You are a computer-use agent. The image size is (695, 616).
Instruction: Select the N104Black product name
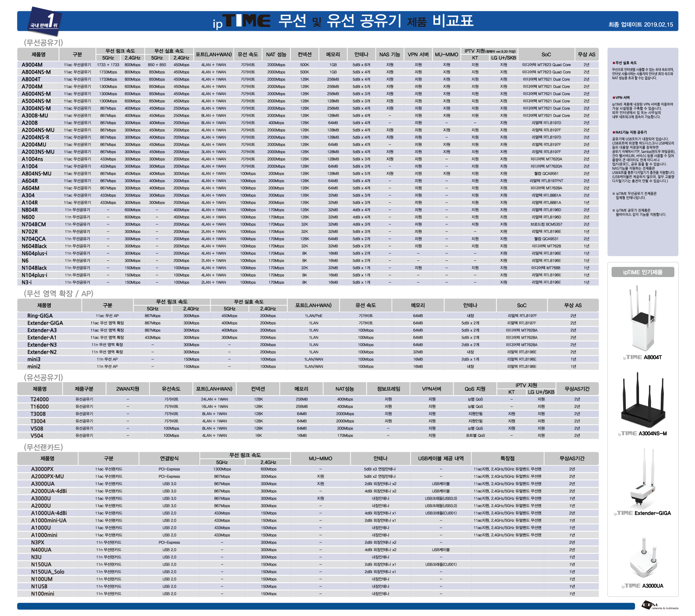(34, 268)
